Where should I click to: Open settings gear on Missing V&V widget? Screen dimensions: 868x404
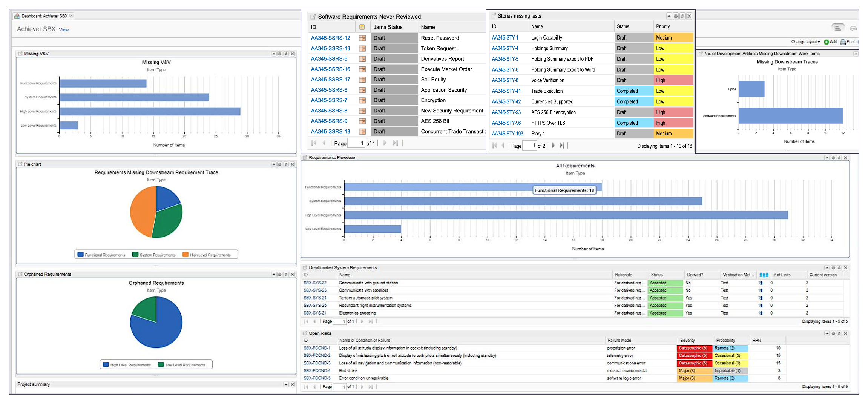(x=280, y=54)
